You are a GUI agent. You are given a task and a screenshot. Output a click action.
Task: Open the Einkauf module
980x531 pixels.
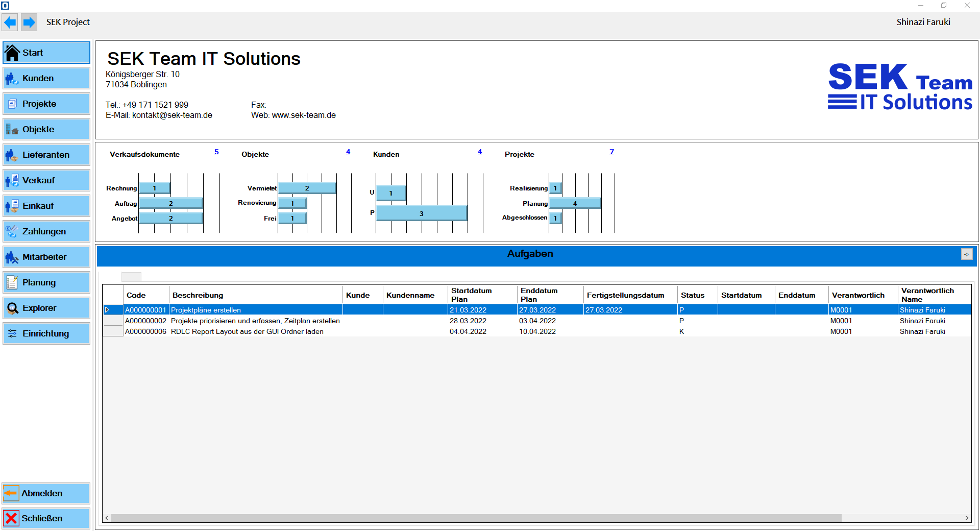[x=46, y=206]
